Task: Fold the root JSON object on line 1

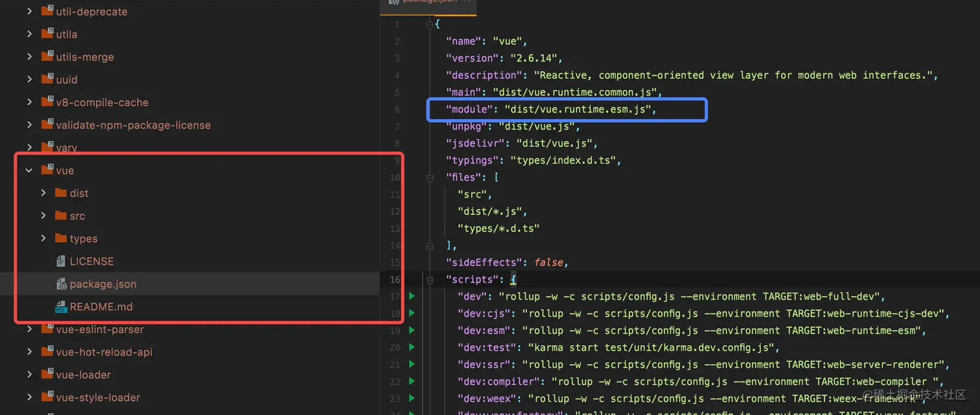Action: coord(429,25)
